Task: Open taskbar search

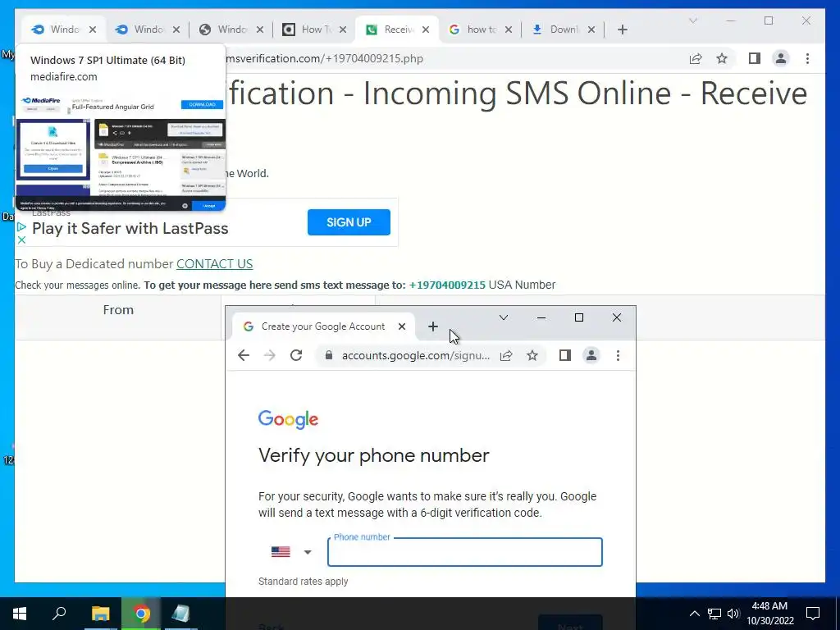Action: tap(59, 614)
